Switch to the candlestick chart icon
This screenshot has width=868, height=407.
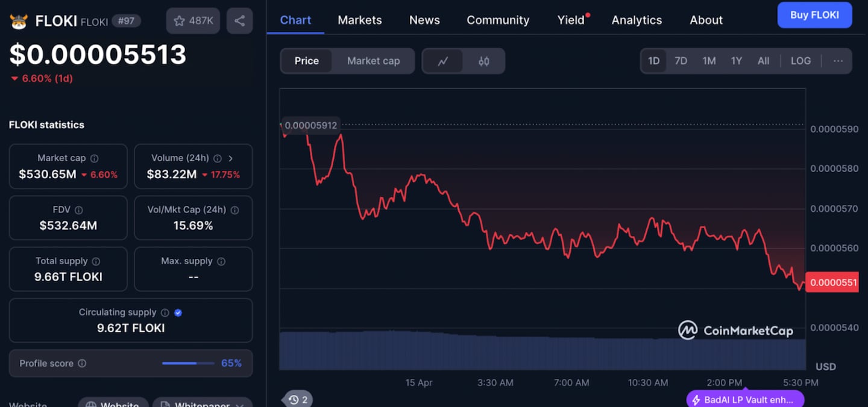tap(483, 61)
